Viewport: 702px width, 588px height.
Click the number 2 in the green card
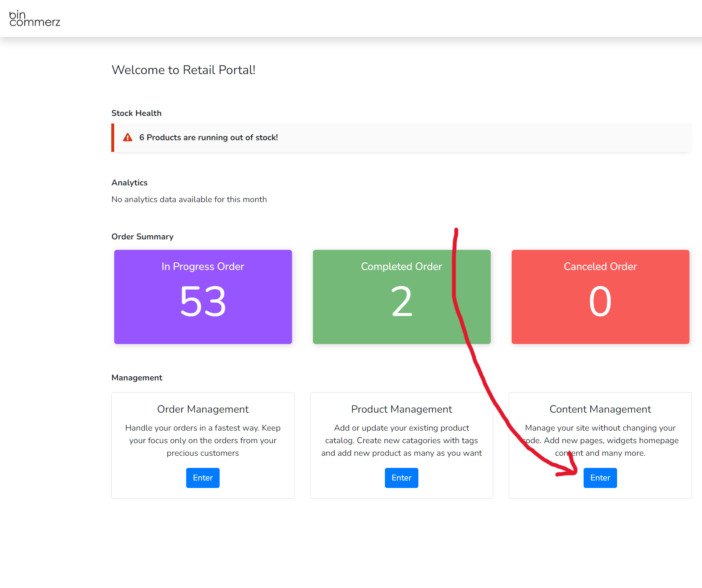pos(402,301)
